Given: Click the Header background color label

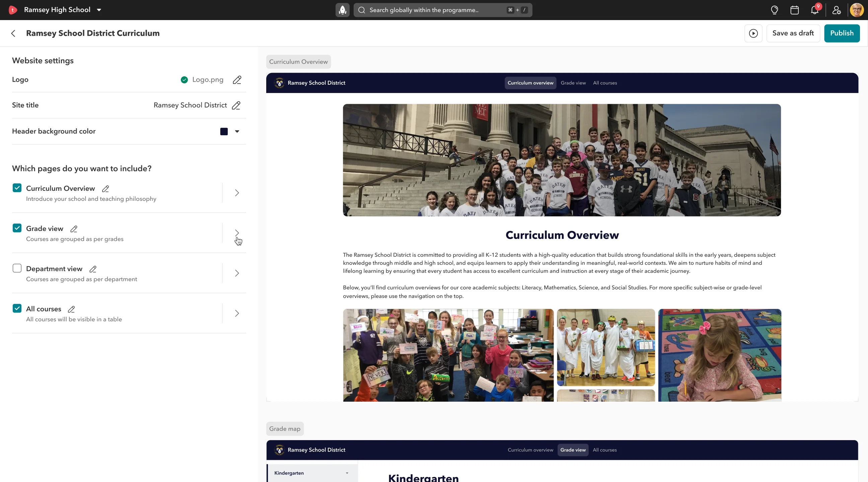Looking at the screenshot, I should [54, 131].
